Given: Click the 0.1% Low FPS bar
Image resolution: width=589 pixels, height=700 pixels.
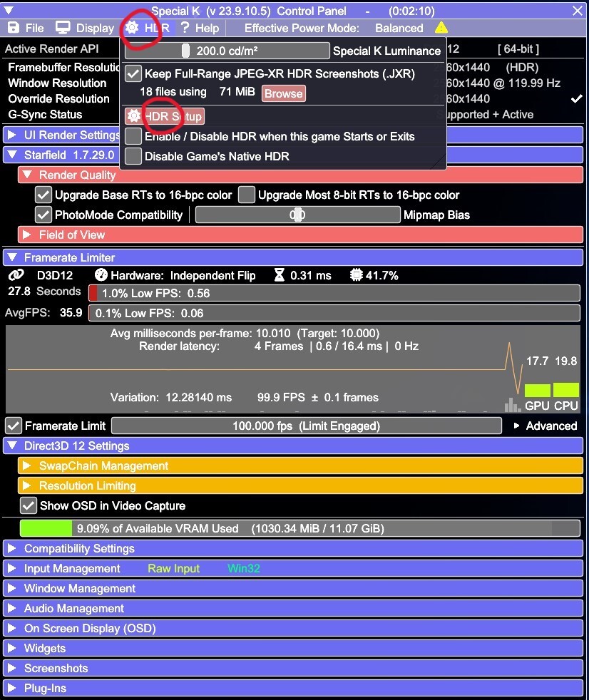Looking at the screenshot, I should (x=334, y=314).
